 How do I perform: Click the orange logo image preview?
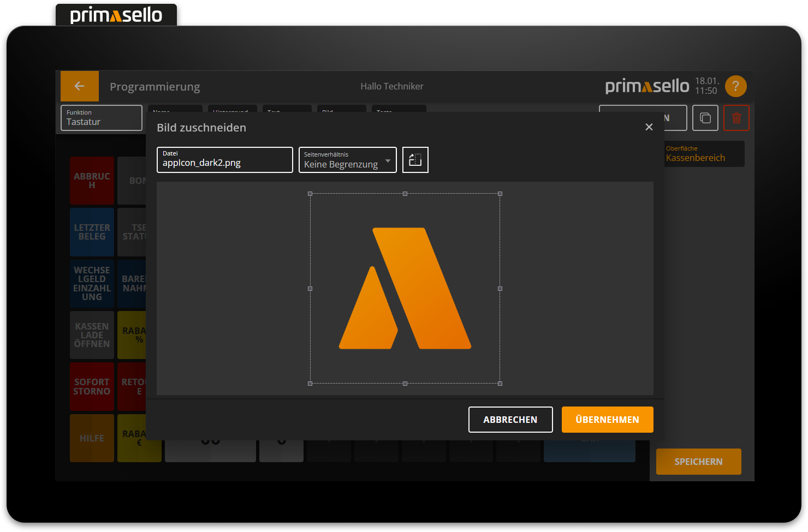click(405, 289)
